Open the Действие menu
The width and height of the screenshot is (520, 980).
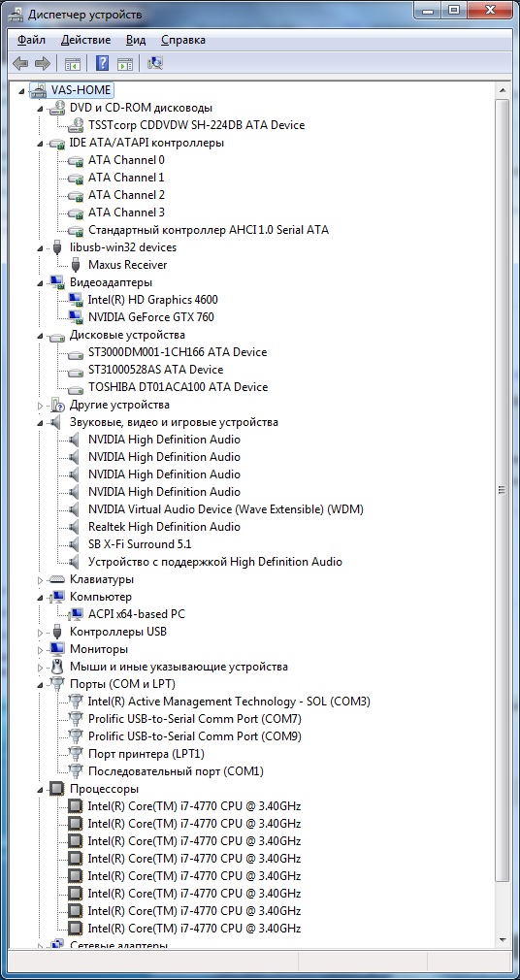(x=85, y=40)
